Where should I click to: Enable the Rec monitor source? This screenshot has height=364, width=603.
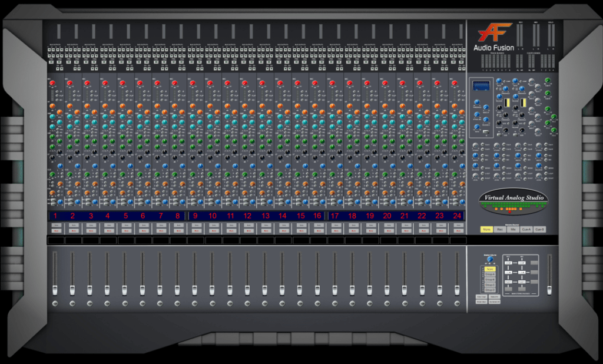point(500,230)
